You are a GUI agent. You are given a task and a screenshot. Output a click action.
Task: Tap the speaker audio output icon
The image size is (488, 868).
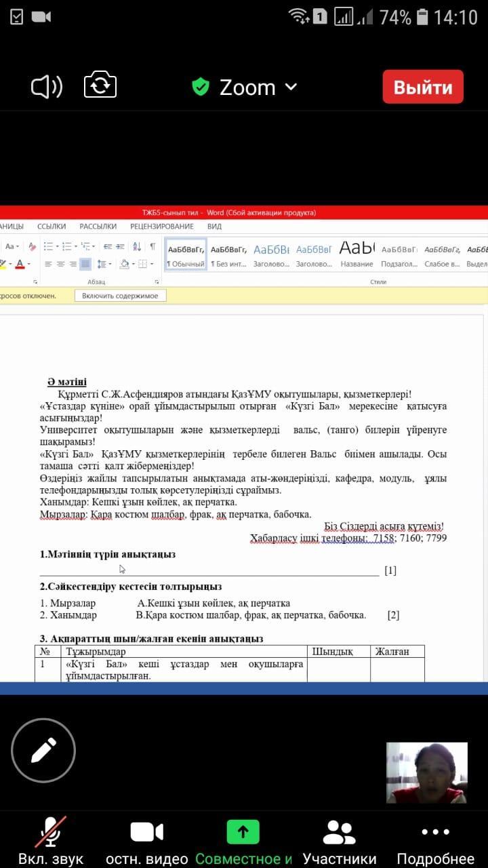tap(47, 87)
